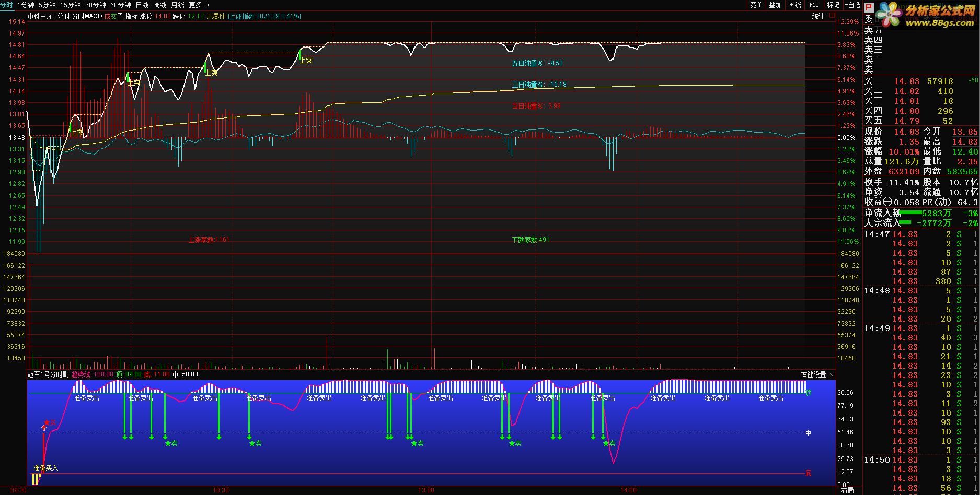Click the 大宗流入 green progress bar
The width and height of the screenshot is (980, 495).
tap(904, 222)
